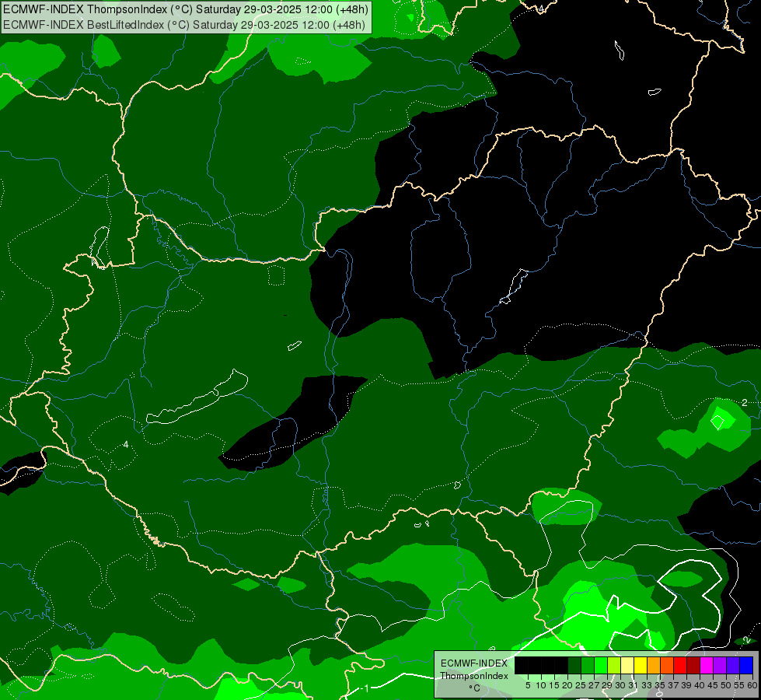Click legend tick value 40
761x700 pixels.
pos(700,685)
